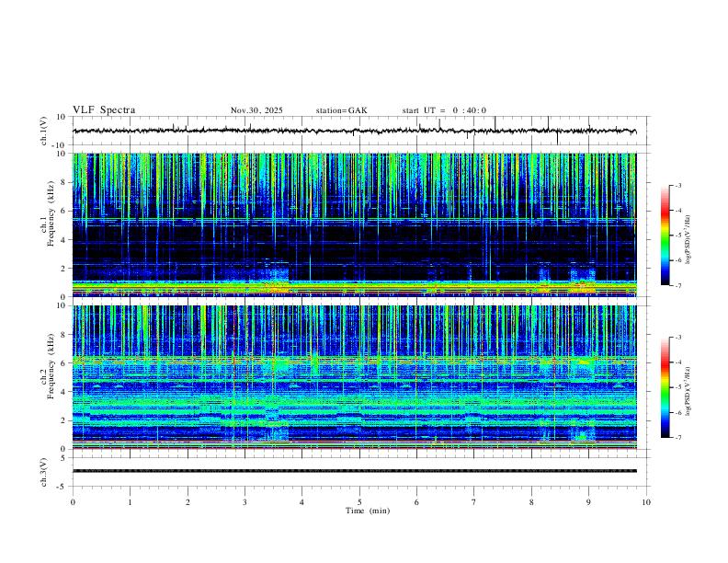This screenshot has height=563, width=728.
Task: Click the time axis tick label '0'
Action: 73,502
